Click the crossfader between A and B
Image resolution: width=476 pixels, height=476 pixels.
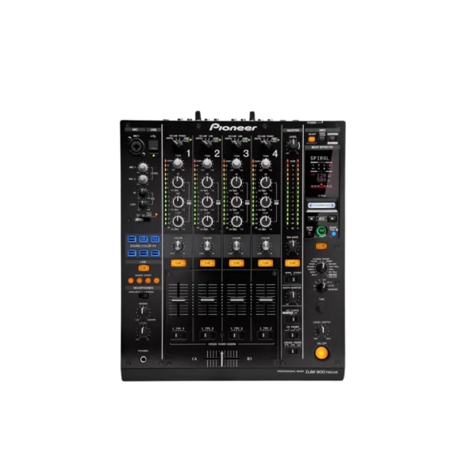point(222,359)
